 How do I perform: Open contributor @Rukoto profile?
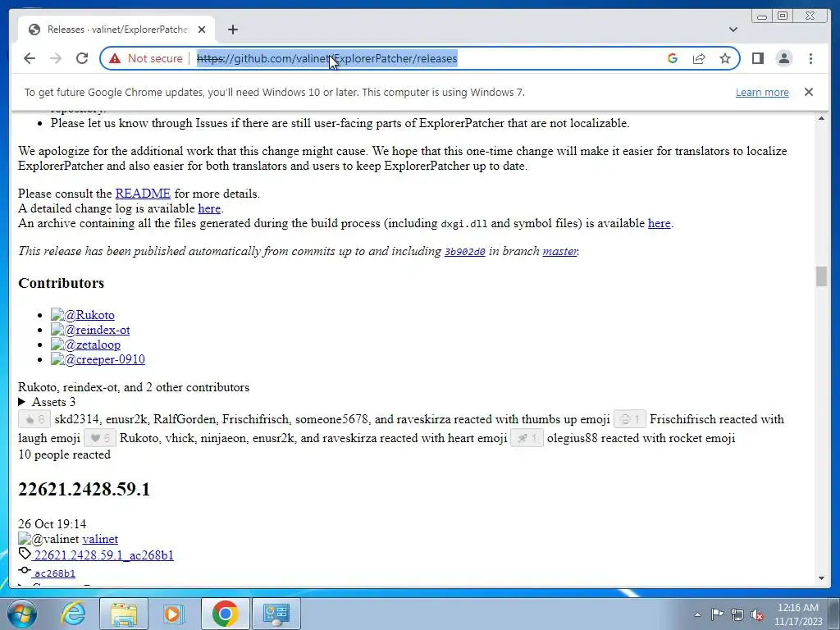click(83, 315)
